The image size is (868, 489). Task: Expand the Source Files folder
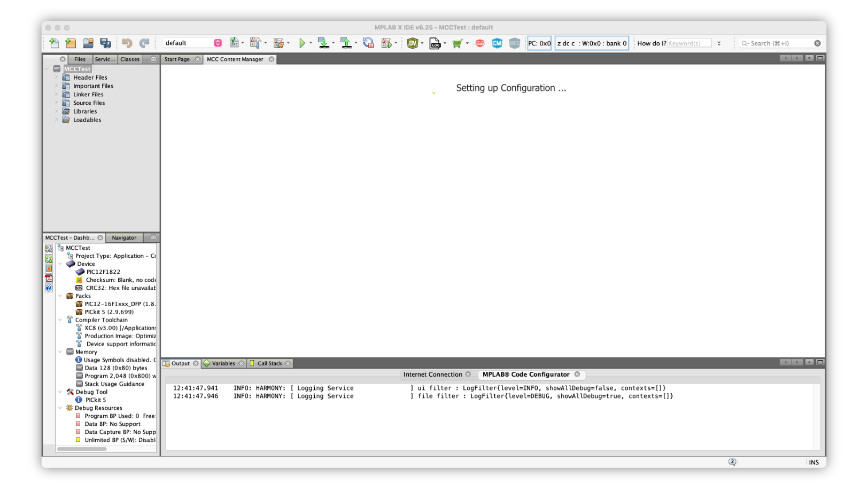pos(56,103)
